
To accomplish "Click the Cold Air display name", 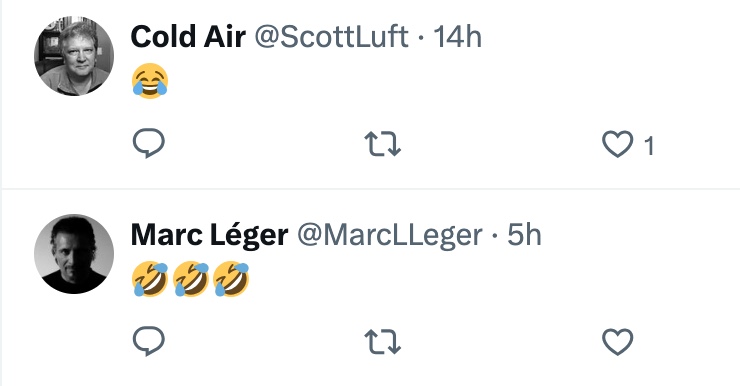I will [188, 37].
